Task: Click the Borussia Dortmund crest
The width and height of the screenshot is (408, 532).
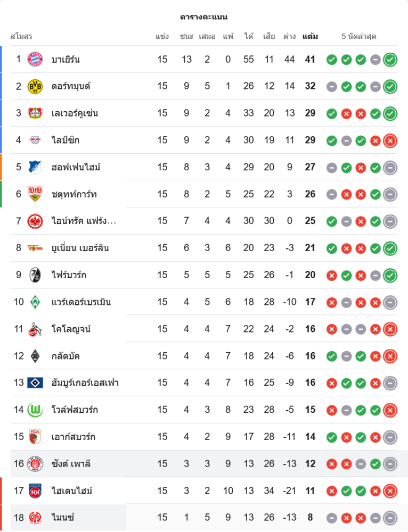Action: 35,86
